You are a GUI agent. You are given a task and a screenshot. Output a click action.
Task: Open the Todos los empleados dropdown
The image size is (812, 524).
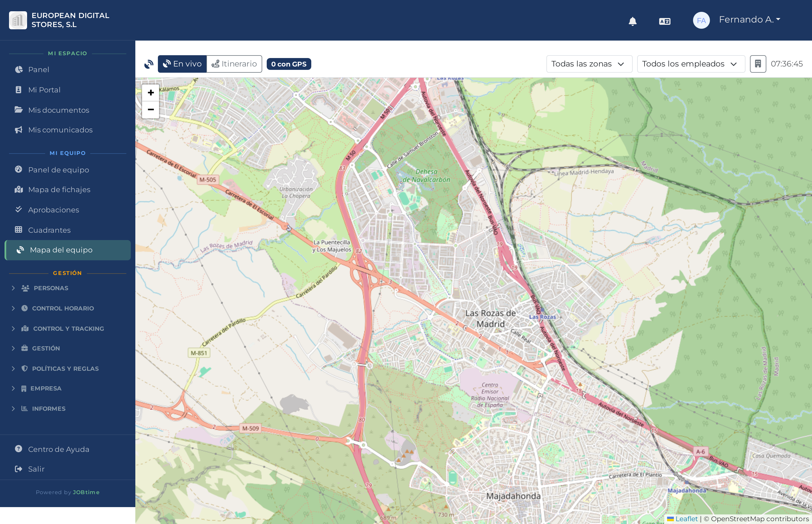tap(691, 64)
